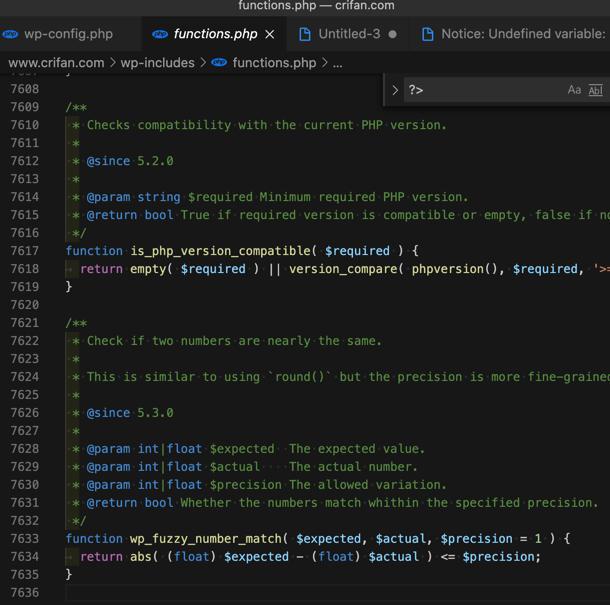Open functions.php breadcrumb item

point(274,63)
